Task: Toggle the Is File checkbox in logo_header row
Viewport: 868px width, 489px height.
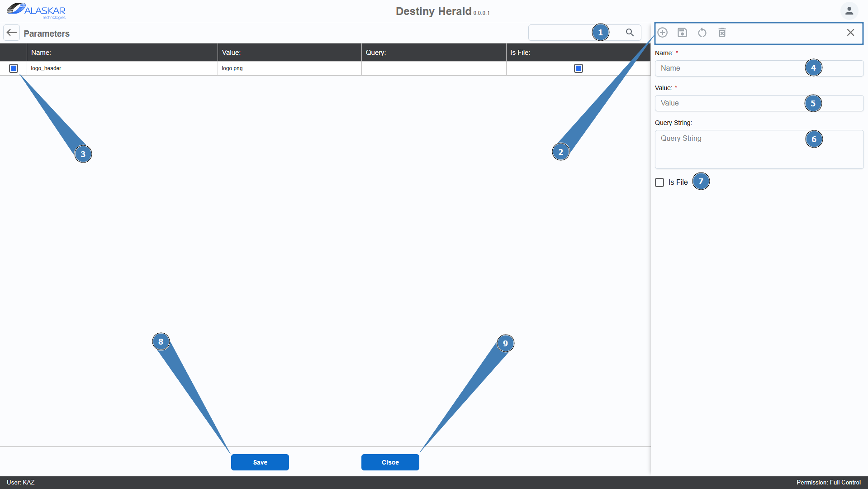Action: click(x=579, y=68)
